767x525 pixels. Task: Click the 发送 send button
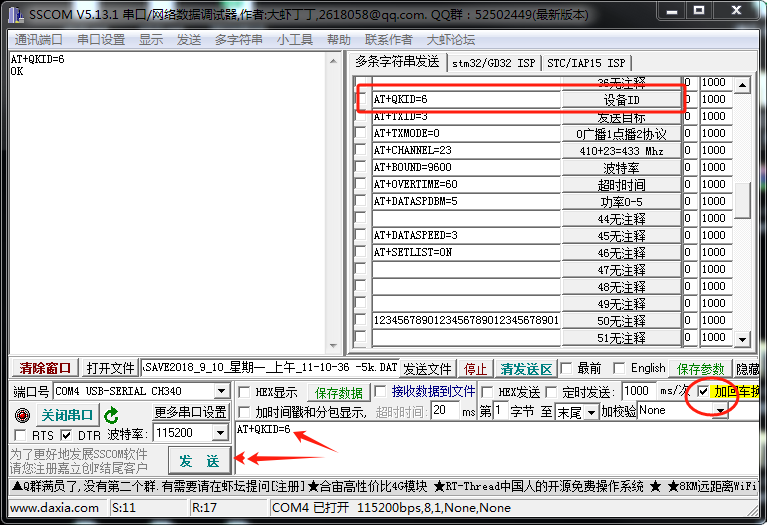[x=200, y=461]
